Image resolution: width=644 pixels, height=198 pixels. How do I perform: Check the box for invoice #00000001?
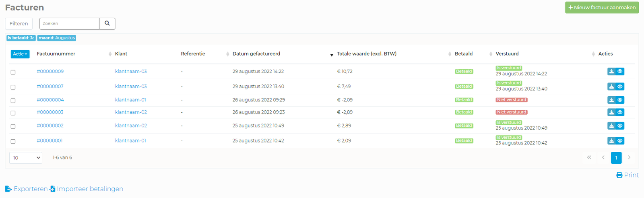coord(13,141)
